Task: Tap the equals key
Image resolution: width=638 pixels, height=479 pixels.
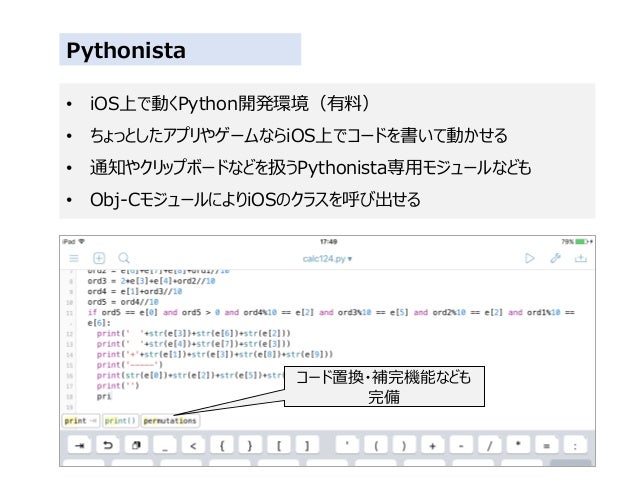Action: coord(546,445)
